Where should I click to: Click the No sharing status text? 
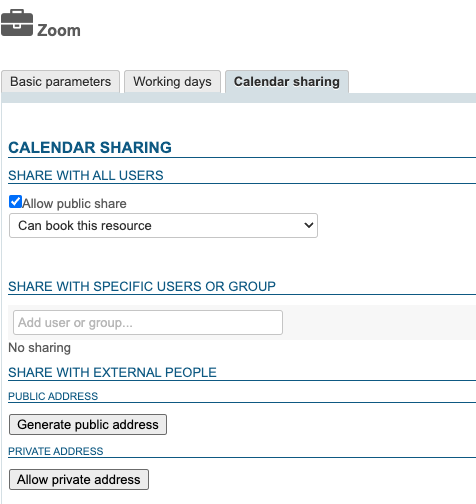click(x=40, y=348)
